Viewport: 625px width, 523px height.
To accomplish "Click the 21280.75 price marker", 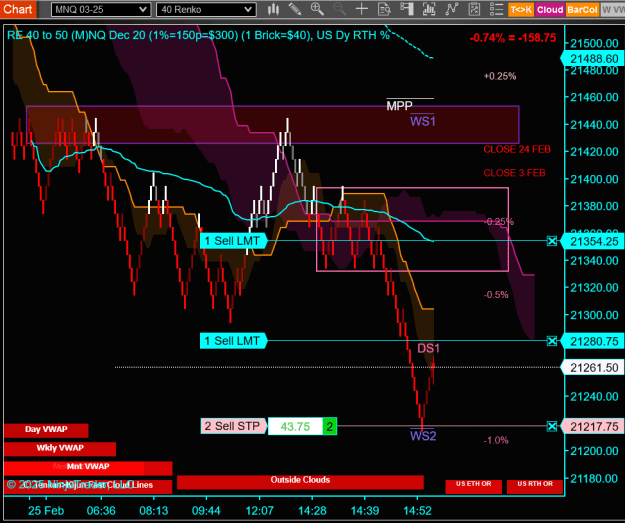I will pos(593,341).
